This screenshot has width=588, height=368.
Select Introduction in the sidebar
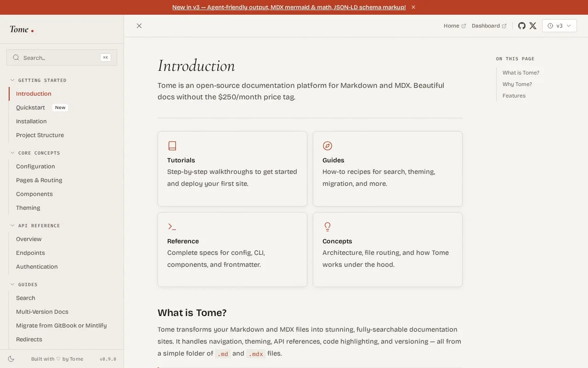coord(34,94)
